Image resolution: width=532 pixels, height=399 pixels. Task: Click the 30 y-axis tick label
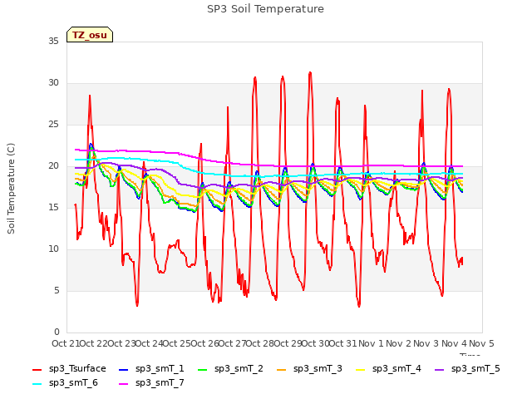coord(53,83)
